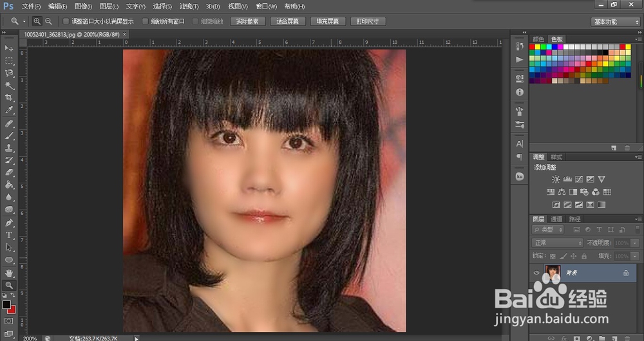Click the 适合屏幕 button
644x341 pixels.
click(287, 21)
